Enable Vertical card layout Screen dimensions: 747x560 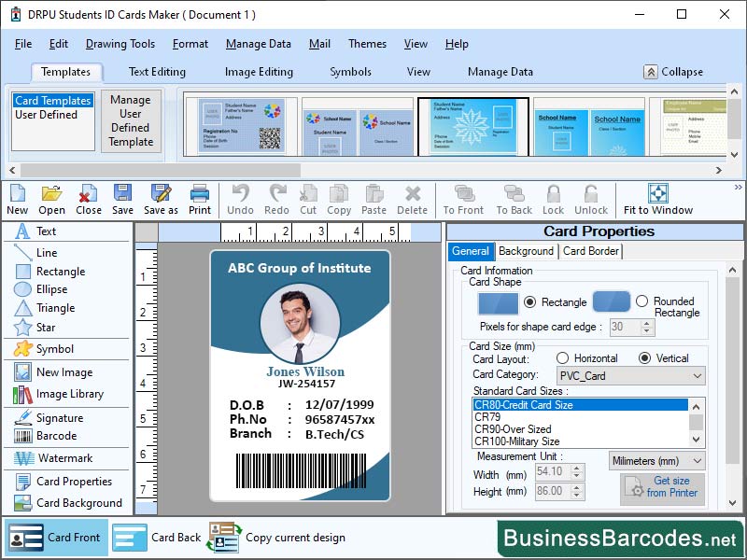[645, 359]
